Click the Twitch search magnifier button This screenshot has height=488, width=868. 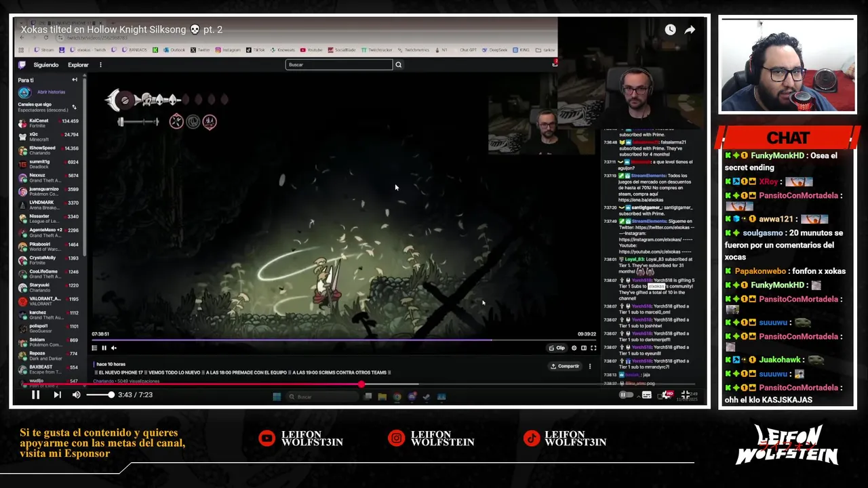[x=398, y=64]
